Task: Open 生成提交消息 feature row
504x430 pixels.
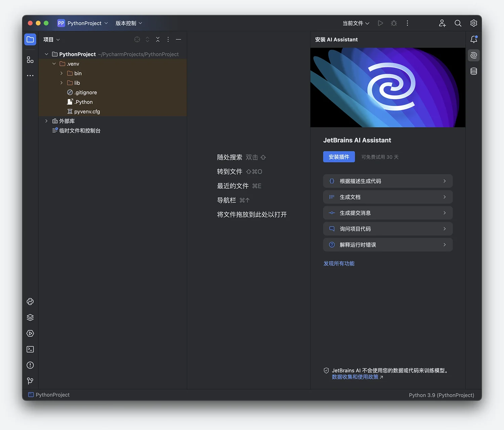Action: [388, 213]
